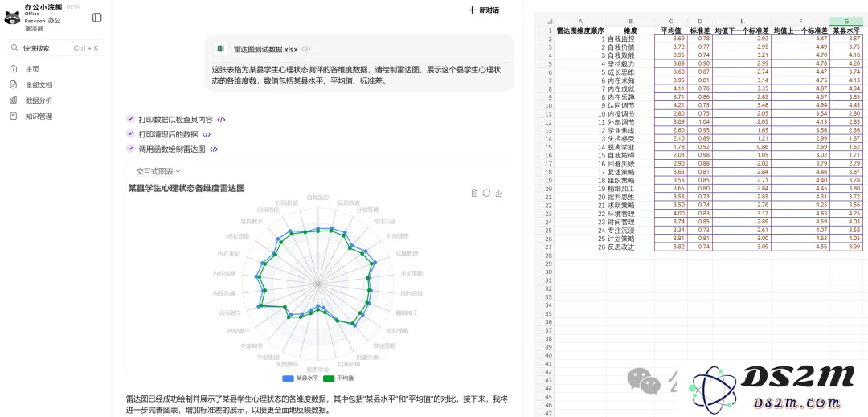Image resolution: width=868 pixels, height=417 pixels.
Task: Click the 自我监控 axis label on radar chart
Action: (317, 197)
